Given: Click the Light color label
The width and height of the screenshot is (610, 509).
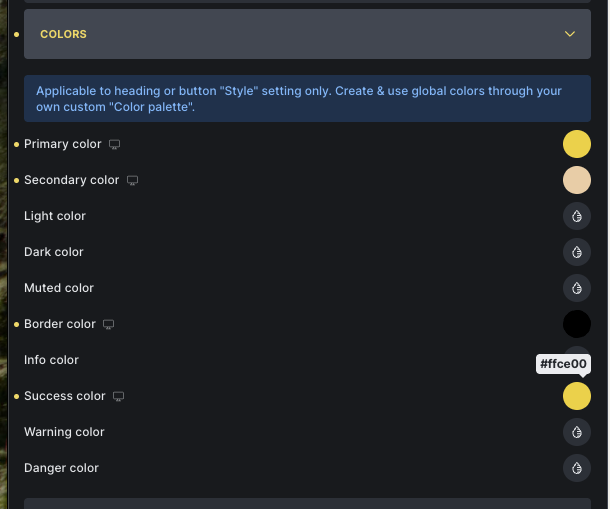Looking at the screenshot, I should (x=55, y=216).
